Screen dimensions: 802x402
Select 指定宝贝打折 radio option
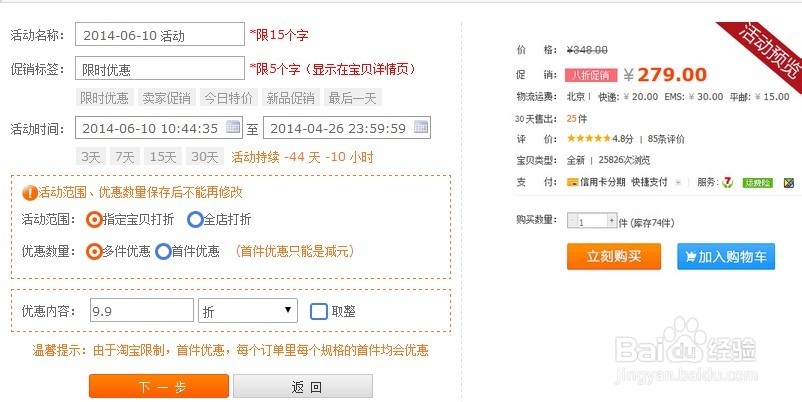click(x=94, y=219)
